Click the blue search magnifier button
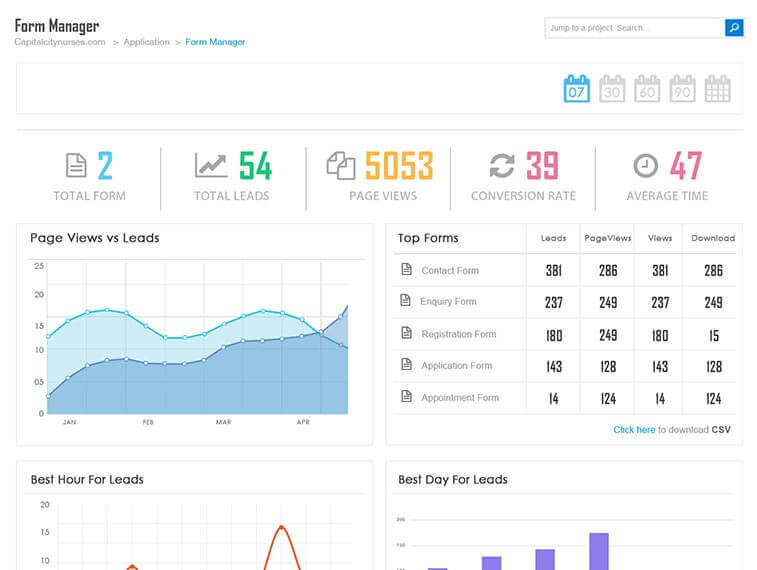The width and height of the screenshot is (757, 570). click(734, 28)
